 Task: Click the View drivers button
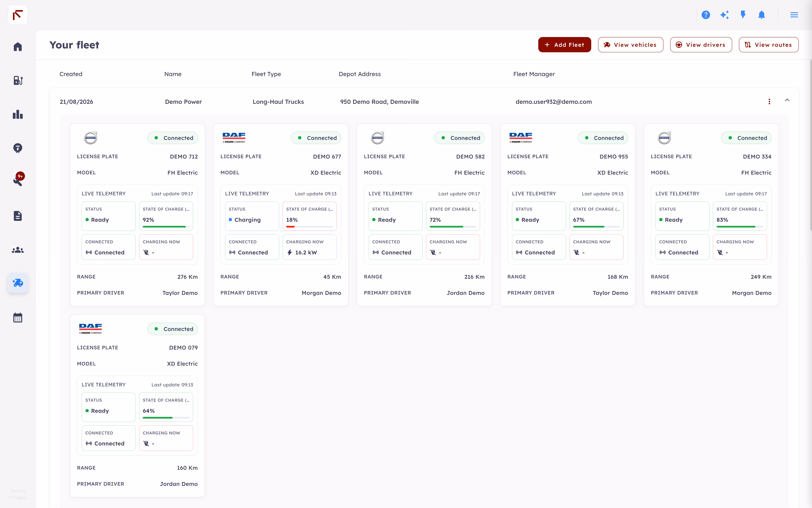701,45
